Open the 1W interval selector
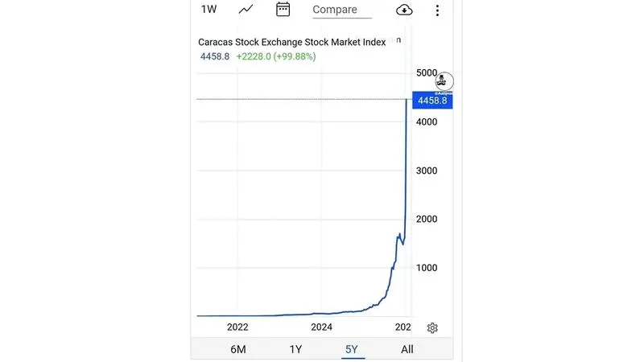The image size is (644, 362). click(x=209, y=10)
